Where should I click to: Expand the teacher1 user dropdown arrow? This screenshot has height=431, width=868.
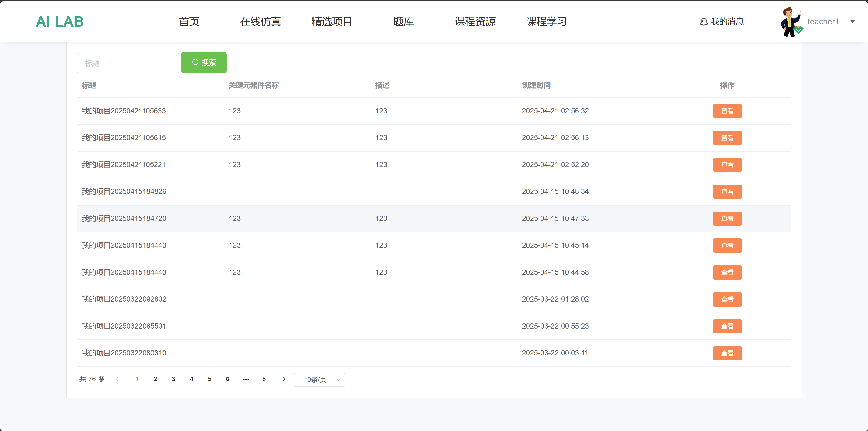pos(853,22)
